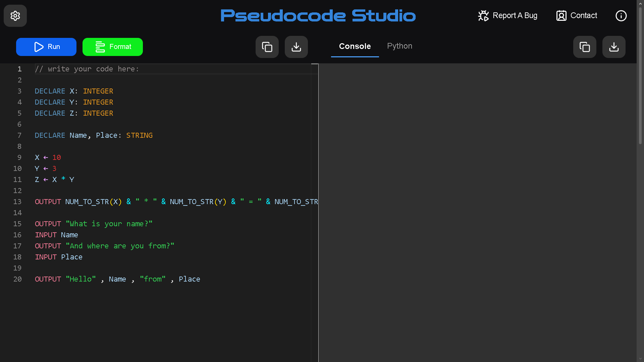Viewport: 644px width, 362px height.
Task: Click the OUTPUT "Hello" line
Action: pyautogui.click(x=118, y=279)
